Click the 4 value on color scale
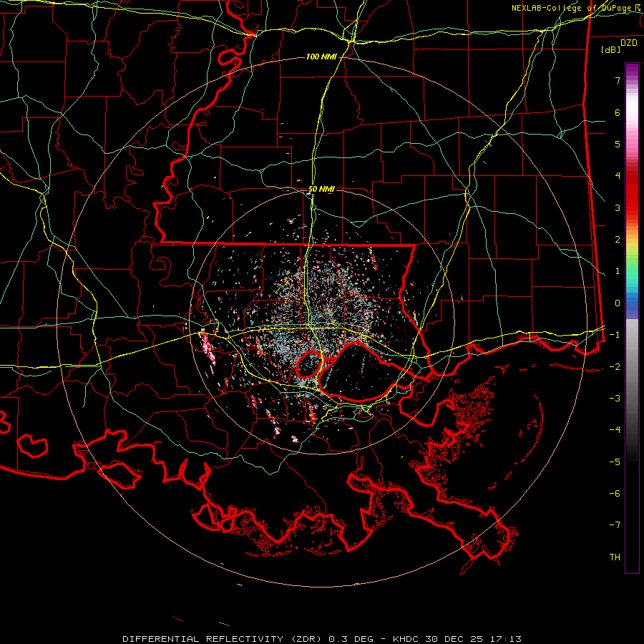This screenshot has height=644, width=644. tap(618, 176)
